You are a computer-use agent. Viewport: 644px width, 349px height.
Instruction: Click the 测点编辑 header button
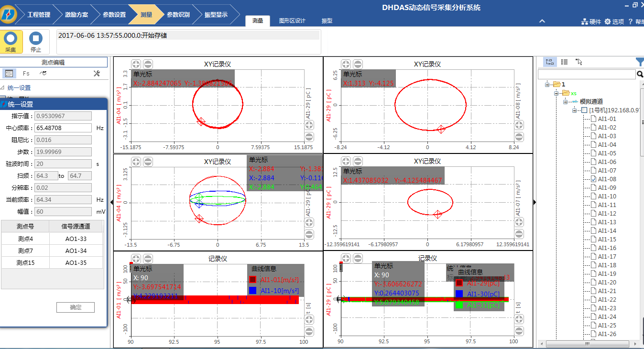click(x=53, y=62)
